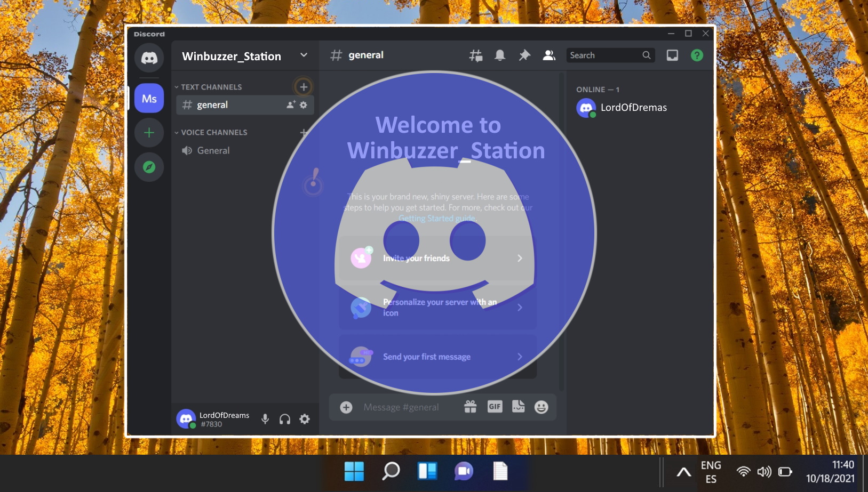Toggle headphone deafen
Image resolution: width=868 pixels, height=492 pixels.
(x=285, y=419)
